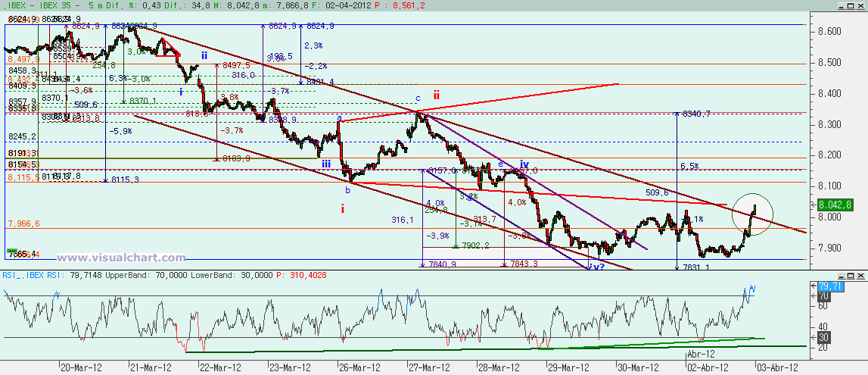
Task: Click the 8163,9 level label
Action: [236, 158]
